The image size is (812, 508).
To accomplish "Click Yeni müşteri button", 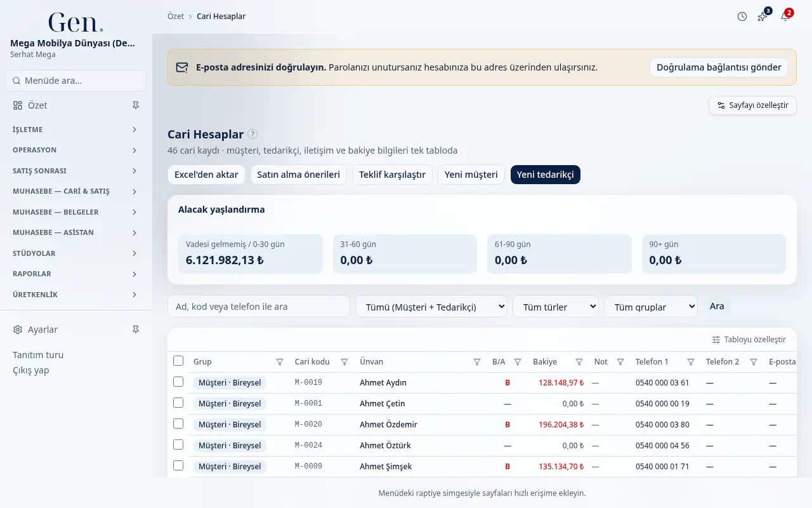I will coord(471,175).
